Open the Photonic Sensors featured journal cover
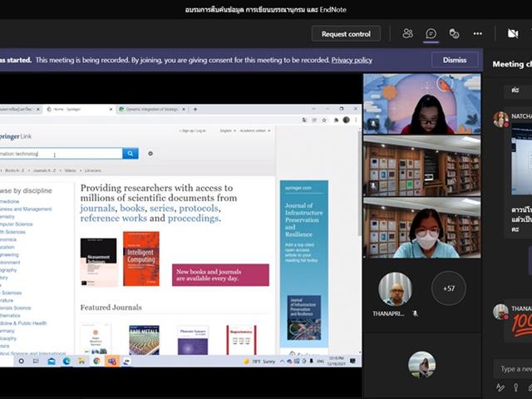Image resolution: width=532 pixels, height=399 pixels. [x=193, y=340]
